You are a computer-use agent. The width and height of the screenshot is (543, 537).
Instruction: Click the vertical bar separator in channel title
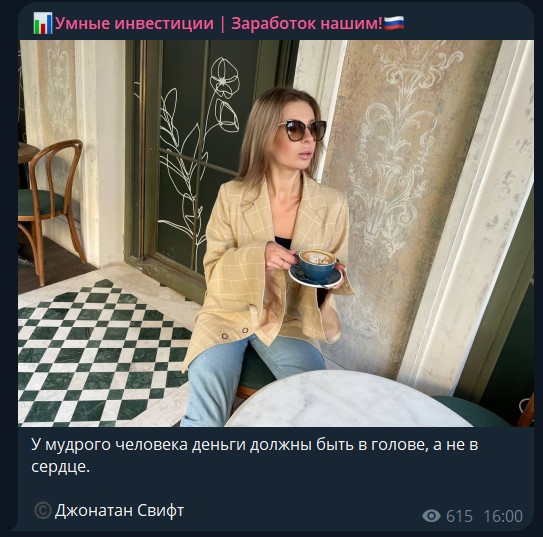click(x=222, y=24)
